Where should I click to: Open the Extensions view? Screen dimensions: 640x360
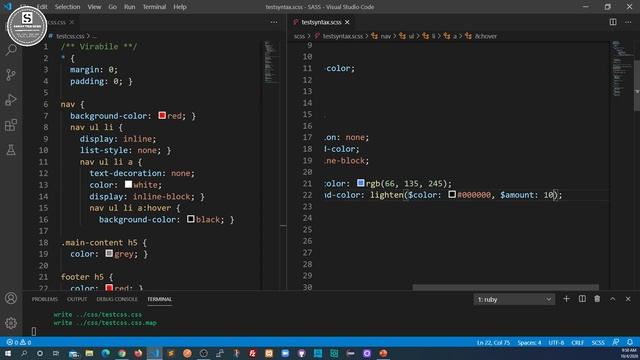point(11,125)
